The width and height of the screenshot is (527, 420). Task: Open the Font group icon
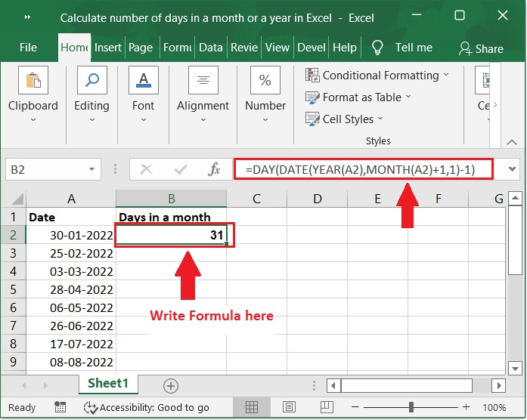[x=143, y=81]
